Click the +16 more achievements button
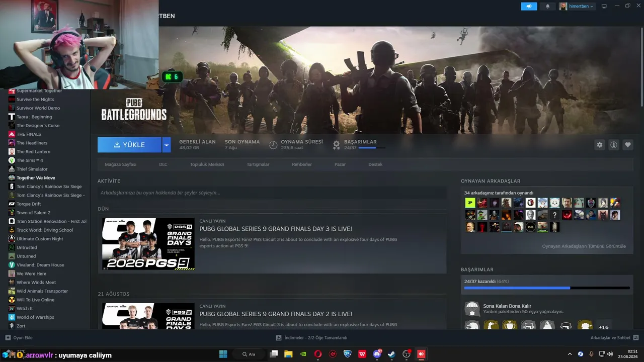The width and height of the screenshot is (644, 362). pos(604,327)
